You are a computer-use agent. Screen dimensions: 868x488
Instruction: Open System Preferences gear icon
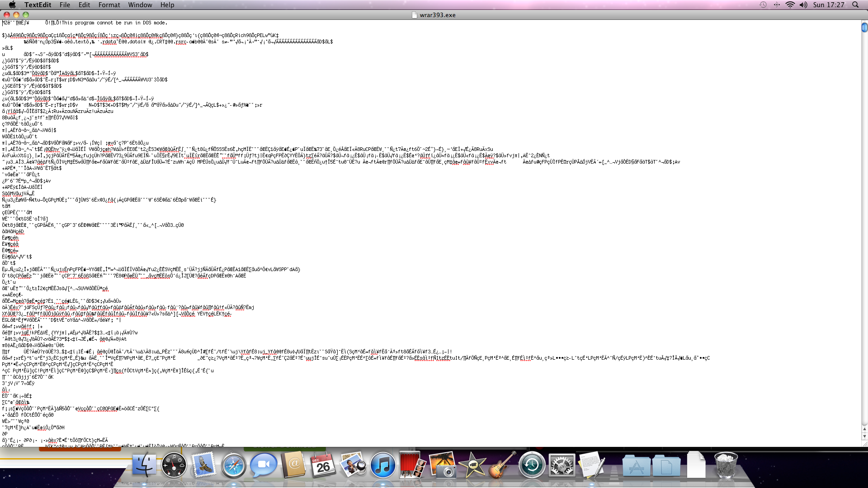click(x=561, y=466)
